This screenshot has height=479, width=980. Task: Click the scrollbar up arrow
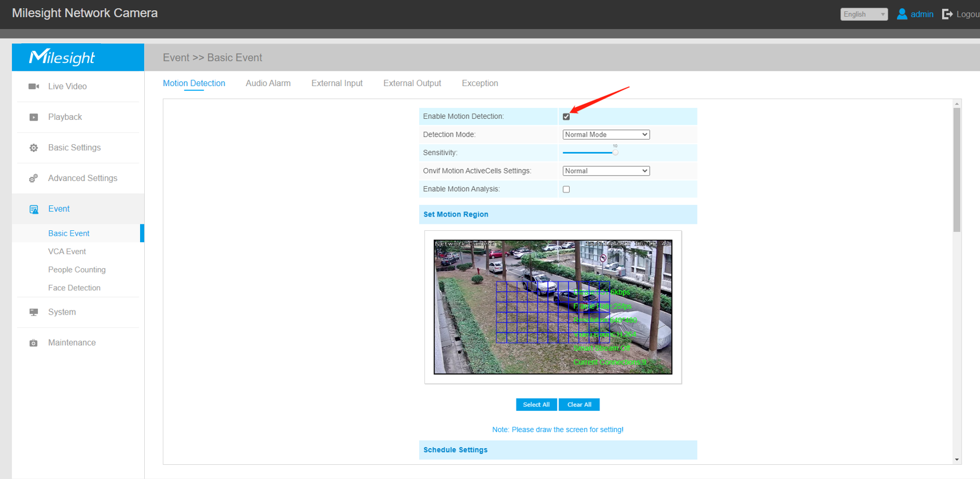[957, 104]
